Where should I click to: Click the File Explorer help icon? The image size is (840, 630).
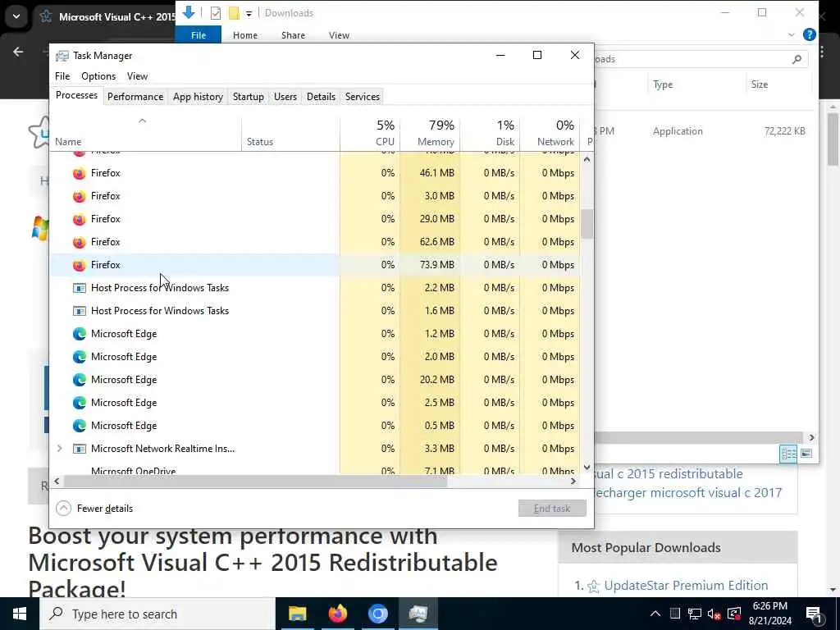pos(810,34)
